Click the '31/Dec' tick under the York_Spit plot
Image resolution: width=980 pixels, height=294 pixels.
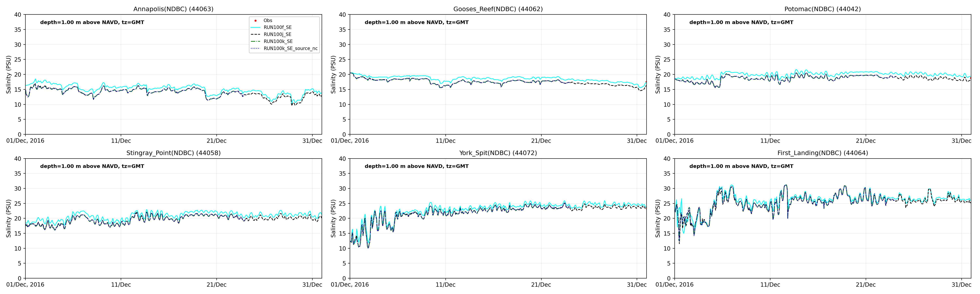pyautogui.click(x=637, y=285)
